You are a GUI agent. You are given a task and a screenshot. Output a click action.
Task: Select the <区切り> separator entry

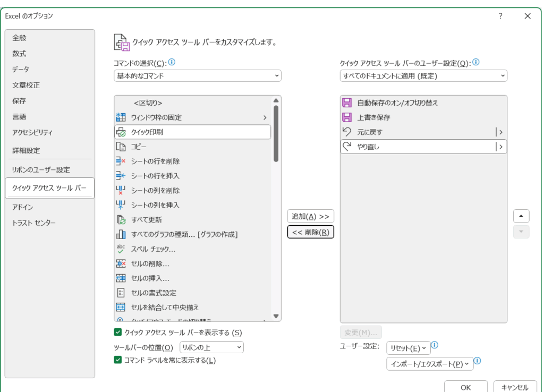pos(192,103)
